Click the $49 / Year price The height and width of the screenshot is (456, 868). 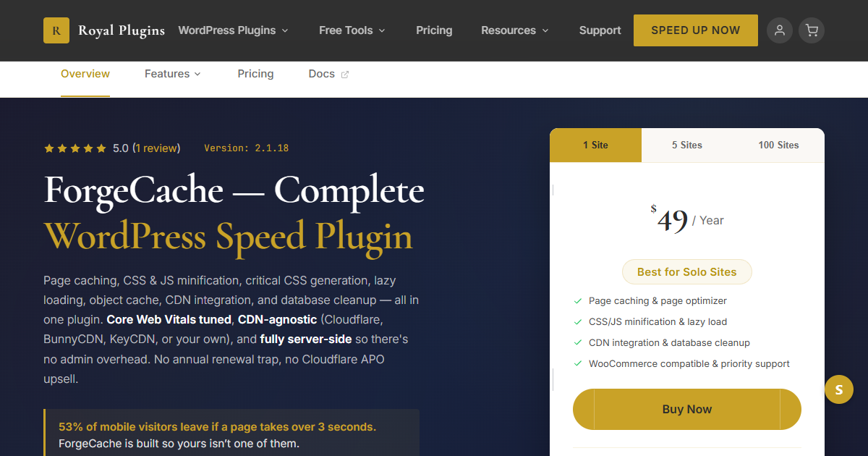(687, 219)
